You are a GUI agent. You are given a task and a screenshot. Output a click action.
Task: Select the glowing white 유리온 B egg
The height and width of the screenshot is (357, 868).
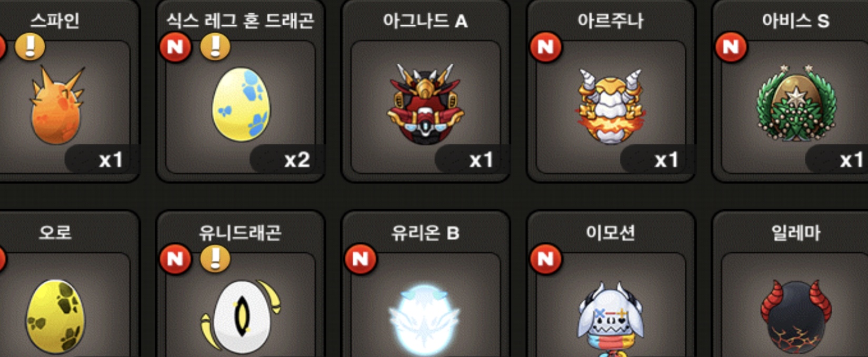tap(424, 319)
